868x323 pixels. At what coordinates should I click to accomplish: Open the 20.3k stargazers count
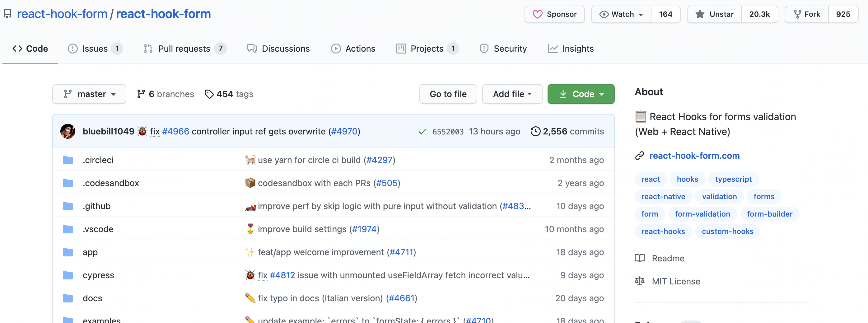(x=759, y=14)
